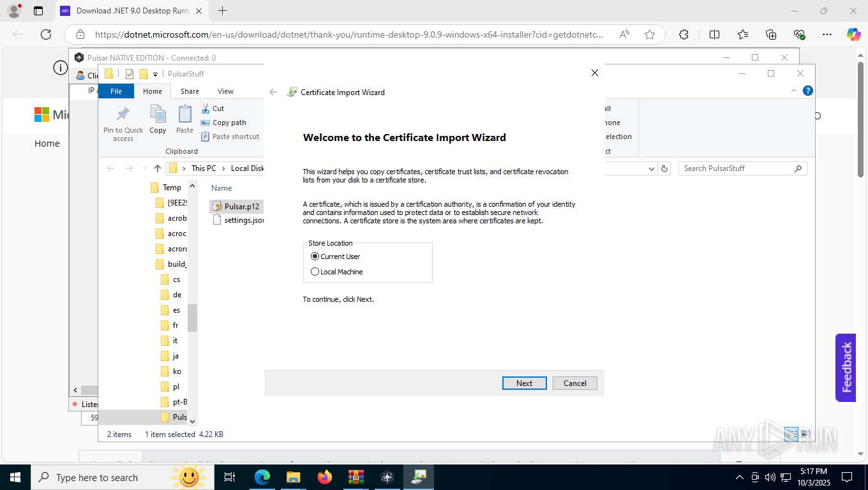Click the Edge address bar URL

[x=348, y=34]
